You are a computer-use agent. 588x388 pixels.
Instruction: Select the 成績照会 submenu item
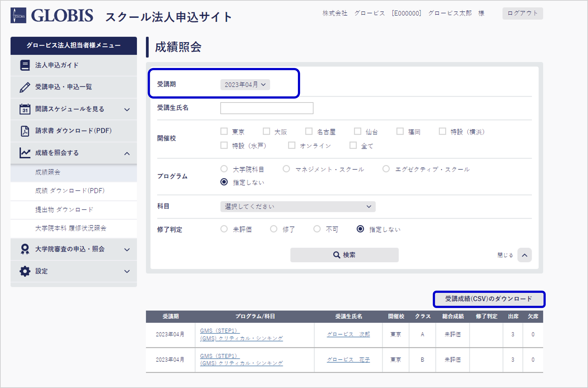pyautogui.click(x=74, y=173)
